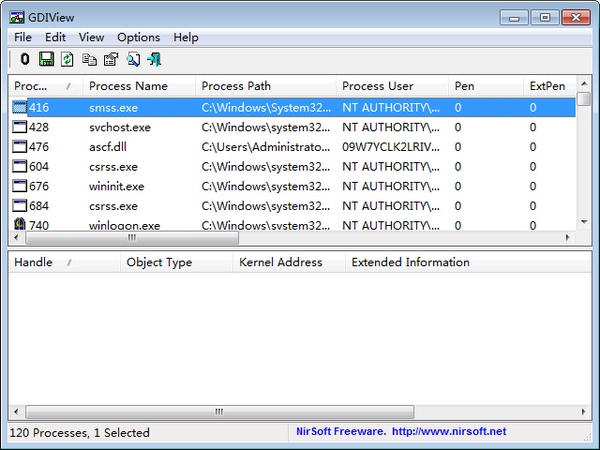Click the magnifier find icon in toolbar
The height and width of the screenshot is (450, 600).
133,60
